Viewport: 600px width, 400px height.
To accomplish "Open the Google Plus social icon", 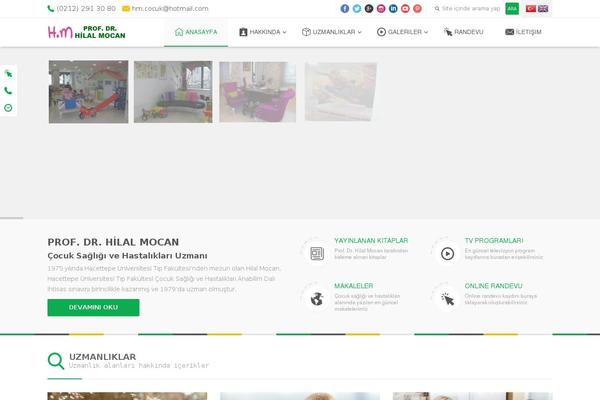I will click(x=369, y=8).
